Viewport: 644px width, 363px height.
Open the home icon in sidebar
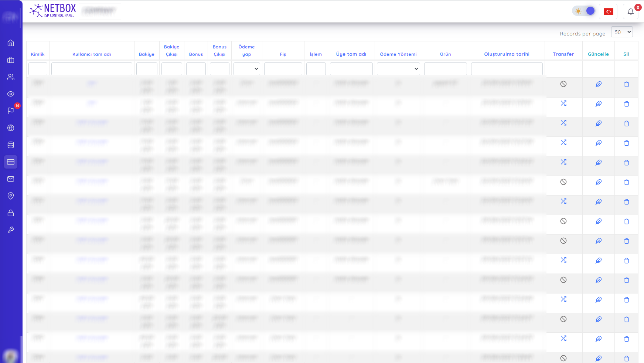(11, 43)
